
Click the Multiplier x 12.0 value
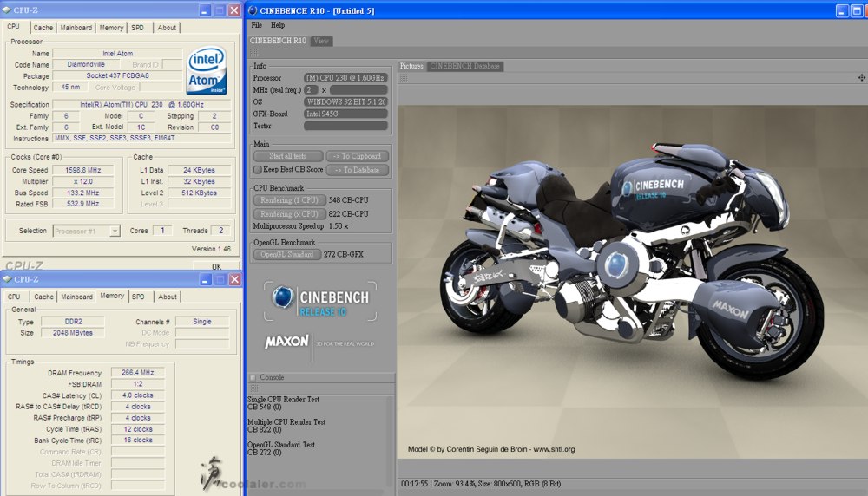click(83, 181)
